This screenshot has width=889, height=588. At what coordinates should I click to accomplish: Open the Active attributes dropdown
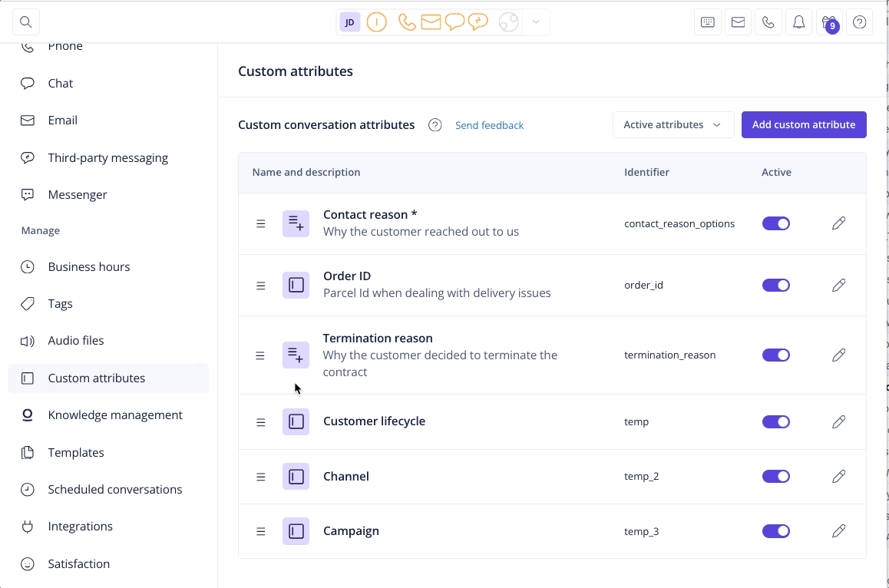pyautogui.click(x=673, y=125)
